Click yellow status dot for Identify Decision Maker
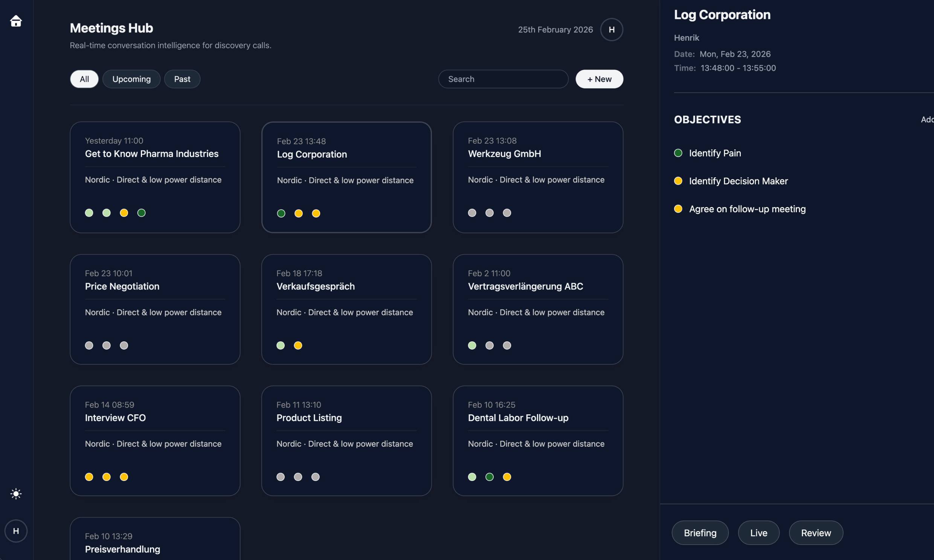This screenshot has width=934, height=560. (678, 181)
